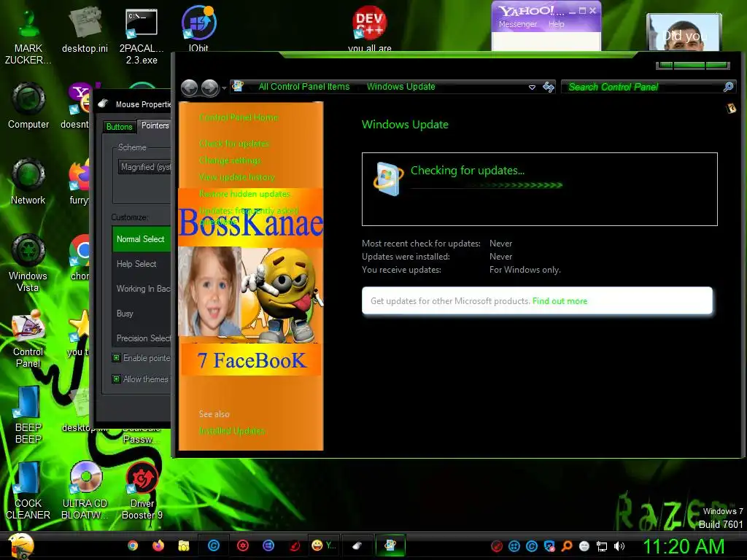Open the Network desktop icon
Image resolution: width=747 pixels, height=560 pixels.
[28, 182]
